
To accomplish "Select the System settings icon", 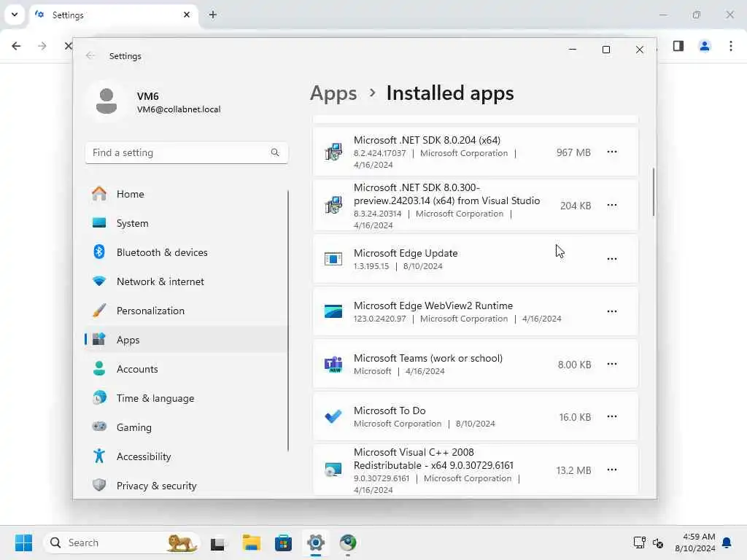I will (99, 223).
